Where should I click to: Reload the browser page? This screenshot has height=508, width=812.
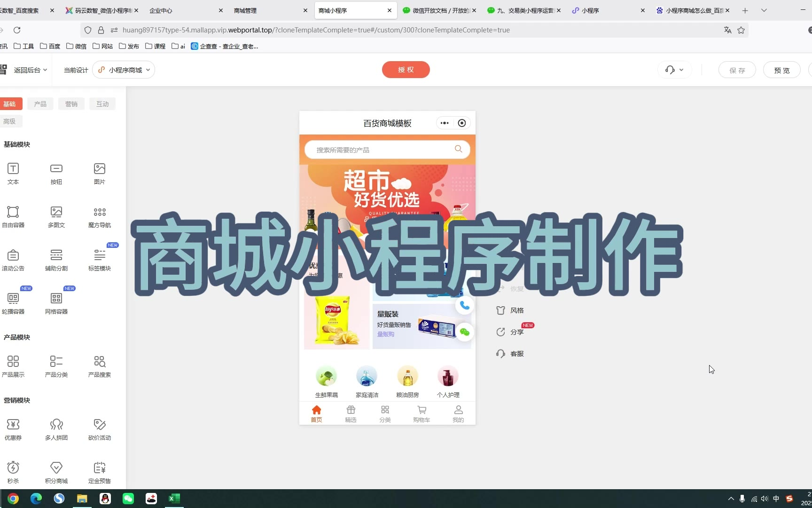coord(17,30)
